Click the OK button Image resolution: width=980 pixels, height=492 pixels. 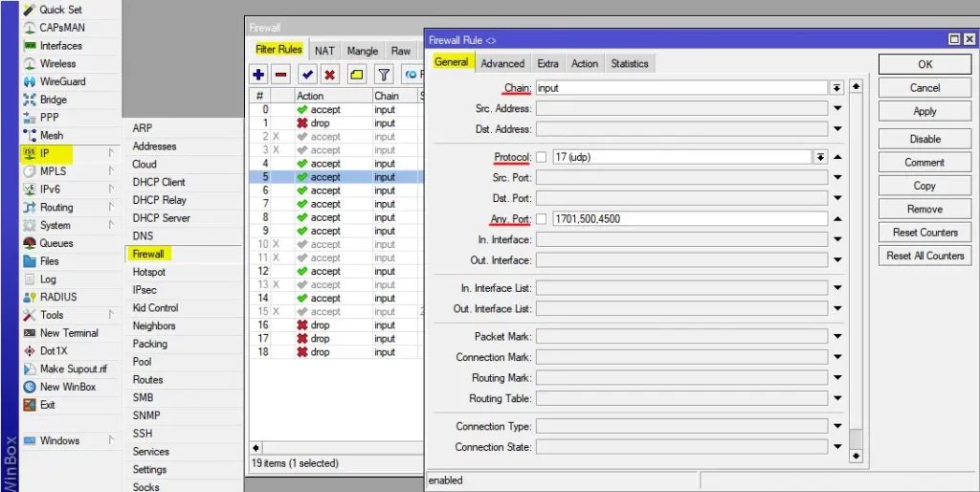coord(925,64)
